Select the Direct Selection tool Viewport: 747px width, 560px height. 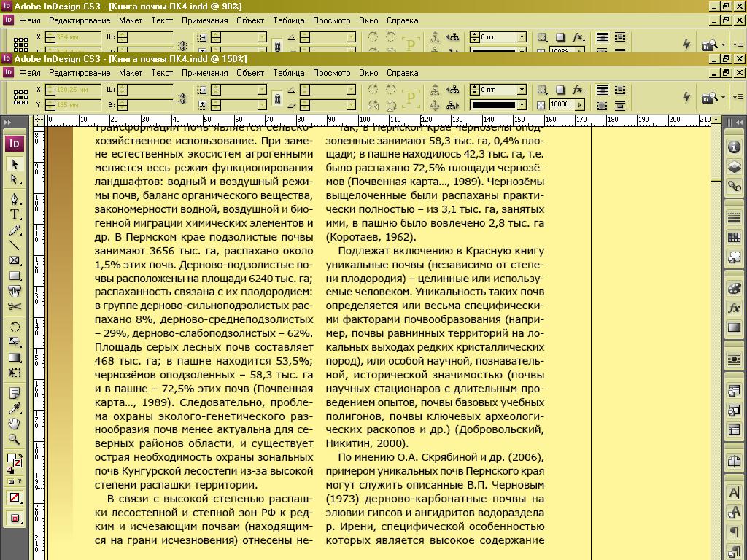pos(15,179)
